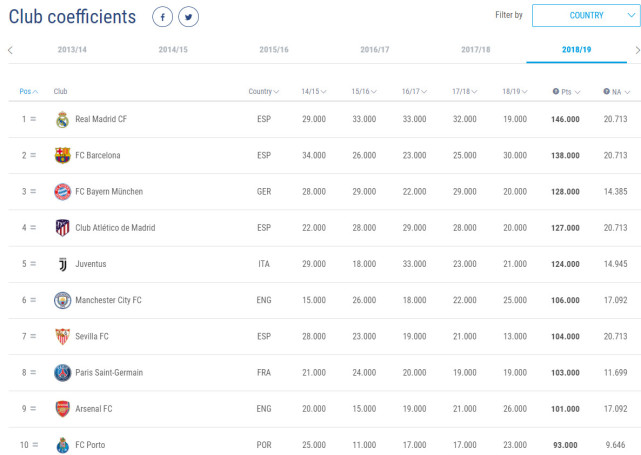Sort by 18/19 column
641x455 pixels.
coord(515,91)
